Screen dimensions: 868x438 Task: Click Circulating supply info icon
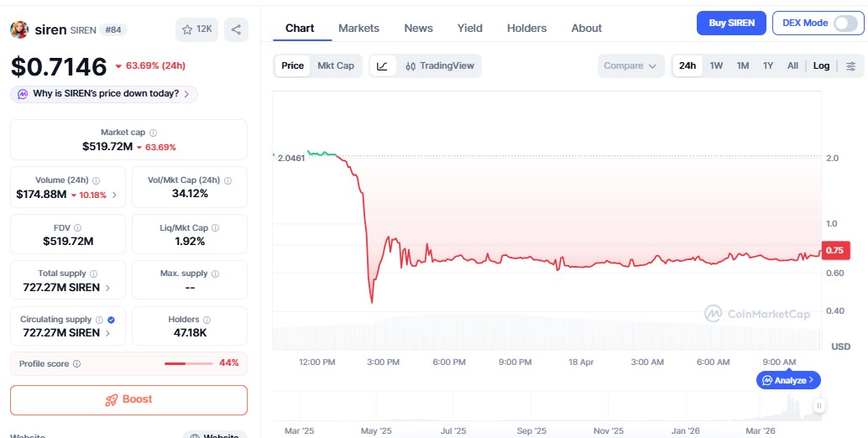(99, 320)
